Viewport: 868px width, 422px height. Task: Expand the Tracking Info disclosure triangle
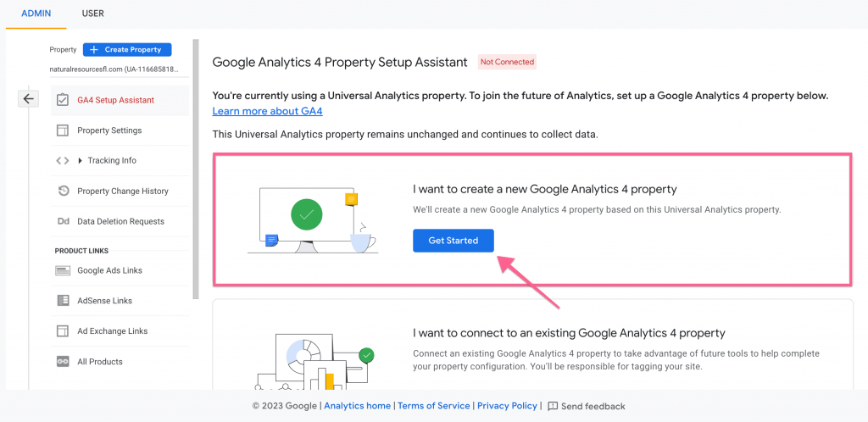(81, 160)
